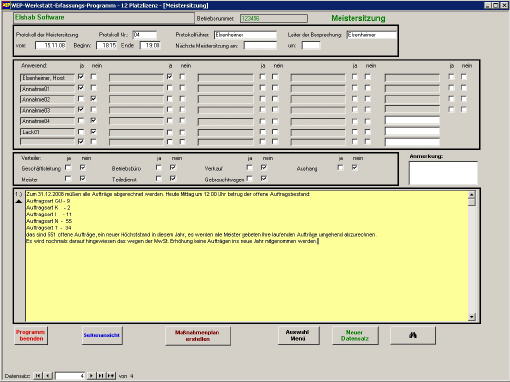This screenshot has width=510, height=382.
Task: Click the Annahme02 name field
Action: [47, 99]
